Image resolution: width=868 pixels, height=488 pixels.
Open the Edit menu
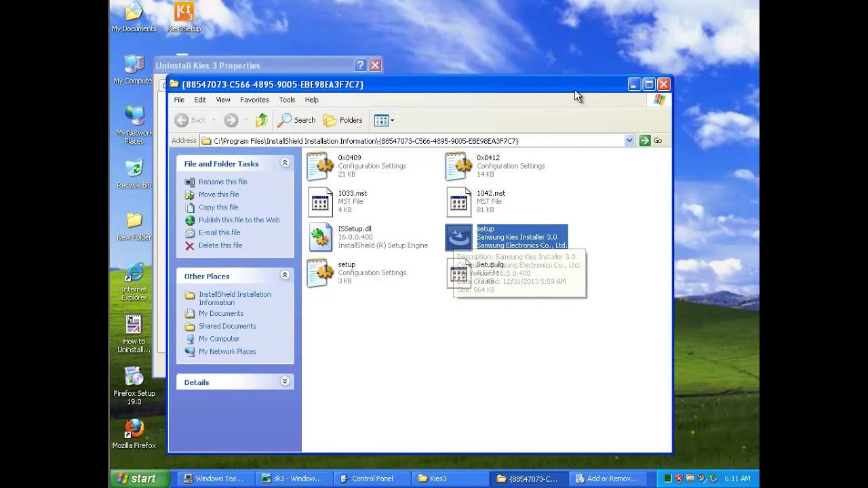[200, 100]
